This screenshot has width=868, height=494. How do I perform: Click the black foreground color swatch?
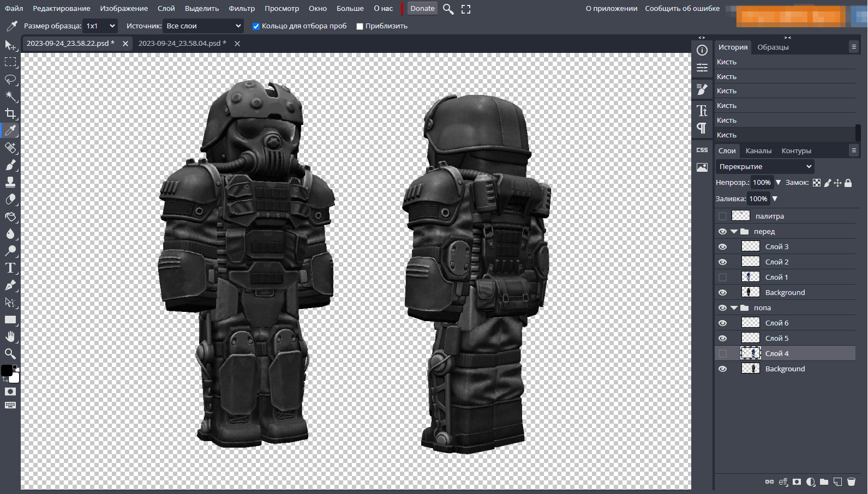click(7, 371)
